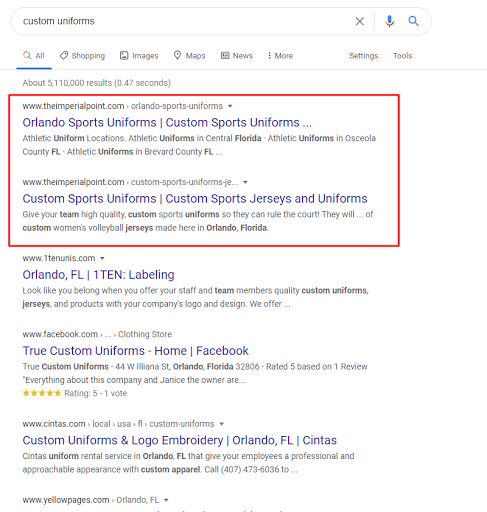The height and width of the screenshot is (512, 487).
Task: Expand dropdown arrow next to www.1tenunis.com
Action: [102, 258]
